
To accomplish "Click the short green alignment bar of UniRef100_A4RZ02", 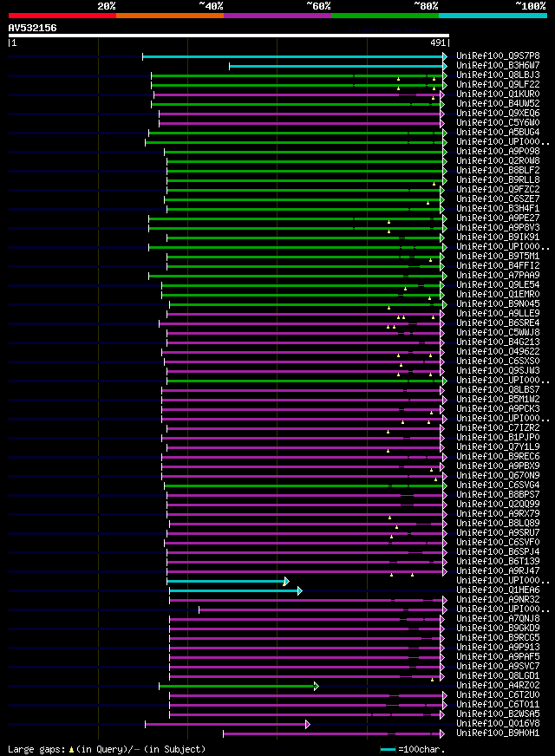I will (237, 687).
